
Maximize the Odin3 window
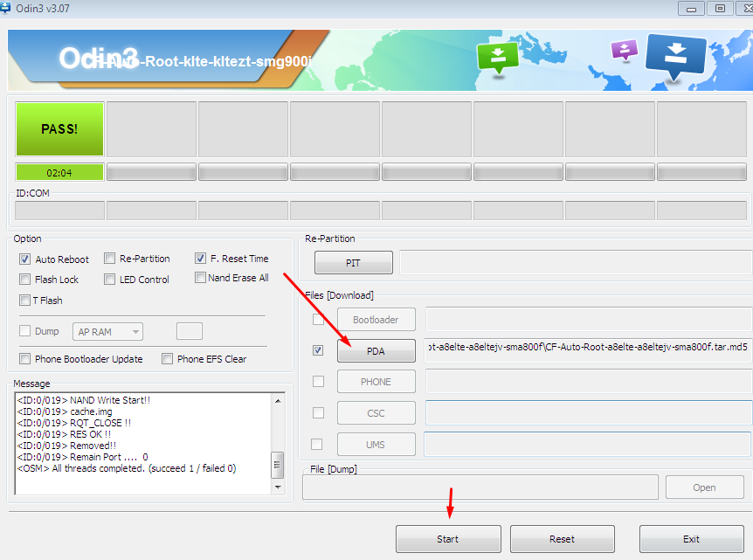(x=720, y=9)
